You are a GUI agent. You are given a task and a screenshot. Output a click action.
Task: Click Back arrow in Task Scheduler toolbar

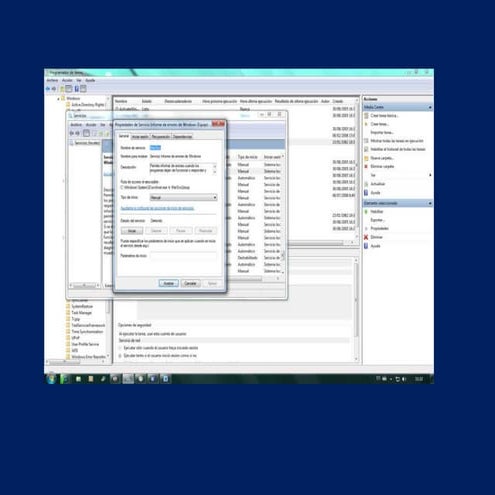click(48, 89)
